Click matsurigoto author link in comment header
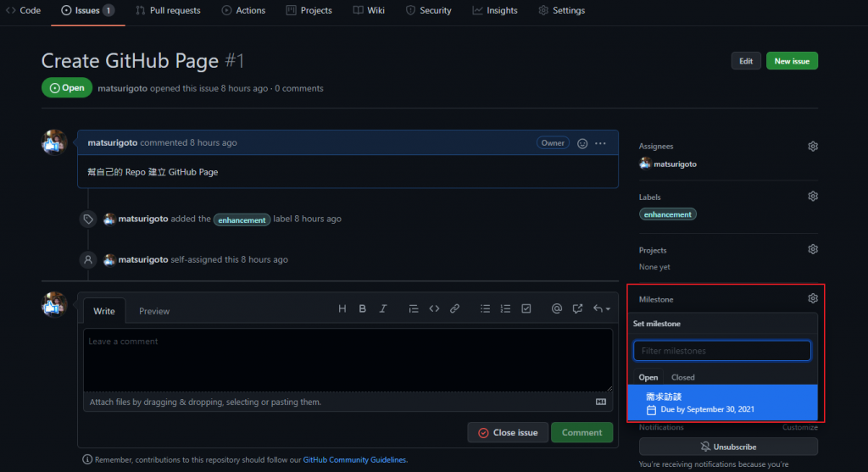The height and width of the screenshot is (472, 868). 113,142
